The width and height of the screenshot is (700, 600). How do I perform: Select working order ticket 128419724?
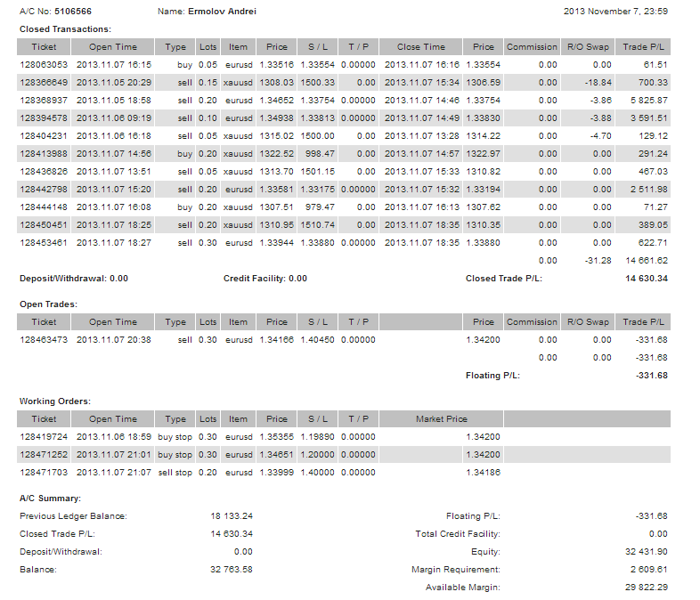43,437
